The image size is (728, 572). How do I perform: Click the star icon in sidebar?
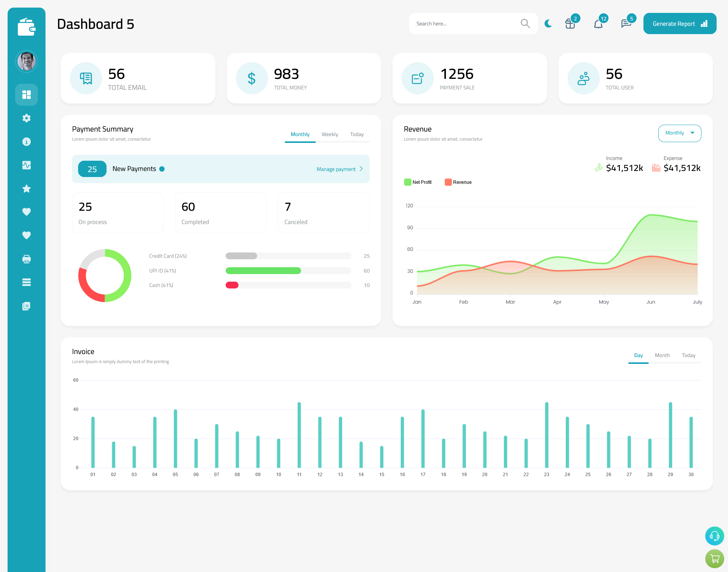click(26, 188)
